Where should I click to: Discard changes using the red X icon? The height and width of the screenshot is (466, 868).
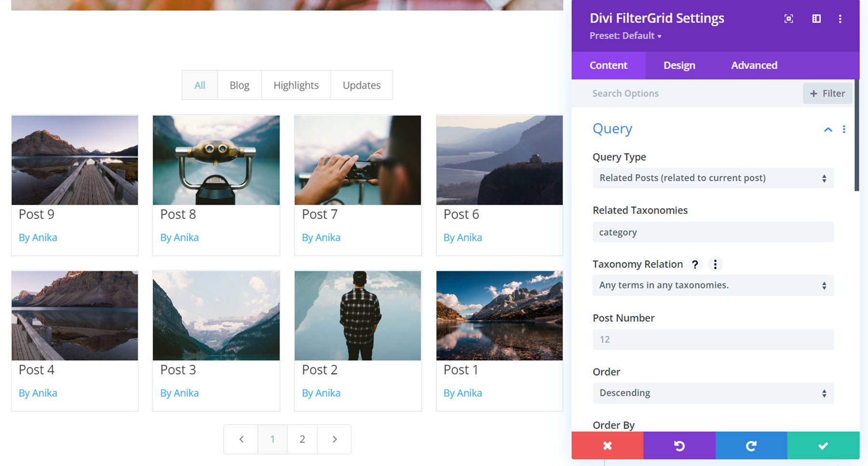click(x=607, y=446)
